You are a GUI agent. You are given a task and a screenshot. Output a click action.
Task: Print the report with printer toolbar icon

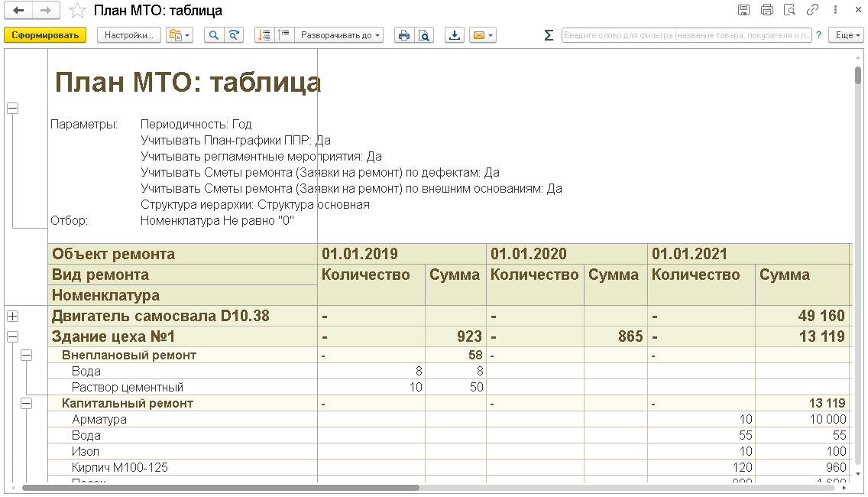[x=404, y=35]
